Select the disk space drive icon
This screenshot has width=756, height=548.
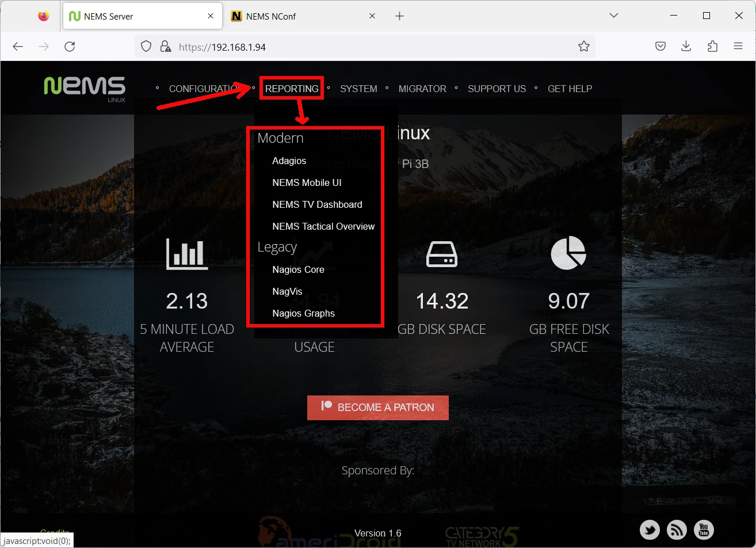442,254
